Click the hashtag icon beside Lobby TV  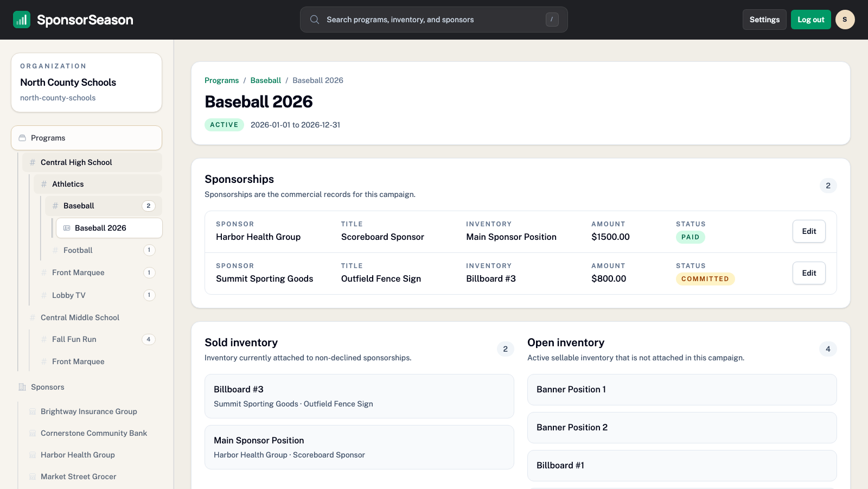(x=43, y=295)
